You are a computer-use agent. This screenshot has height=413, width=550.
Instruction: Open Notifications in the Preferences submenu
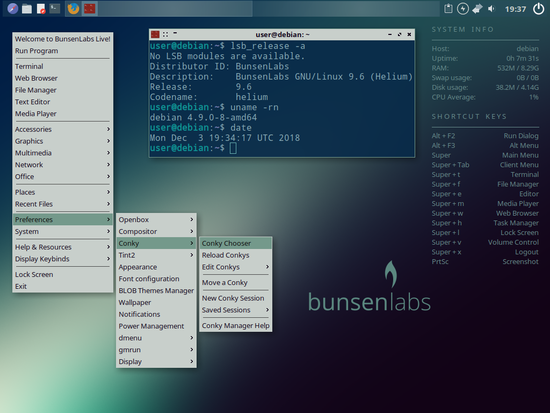click(x=156, y=314)
